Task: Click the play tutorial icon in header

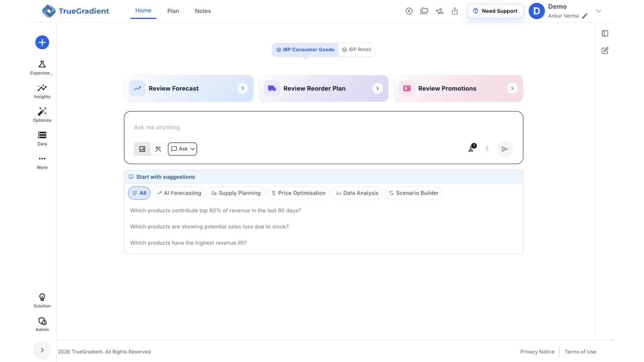Action: (x=409, y=11)
